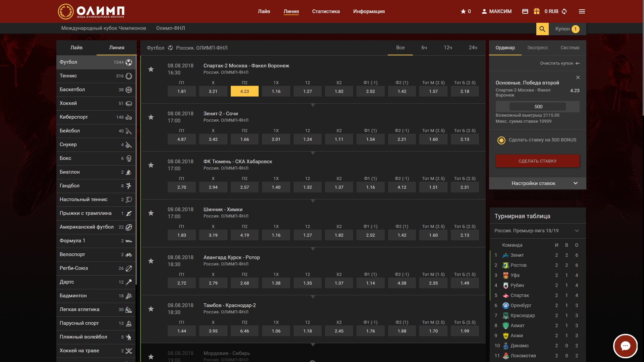Open the Статистика menu item
The height and width of the screenshot is (362, 644).
tap(326, 11)
